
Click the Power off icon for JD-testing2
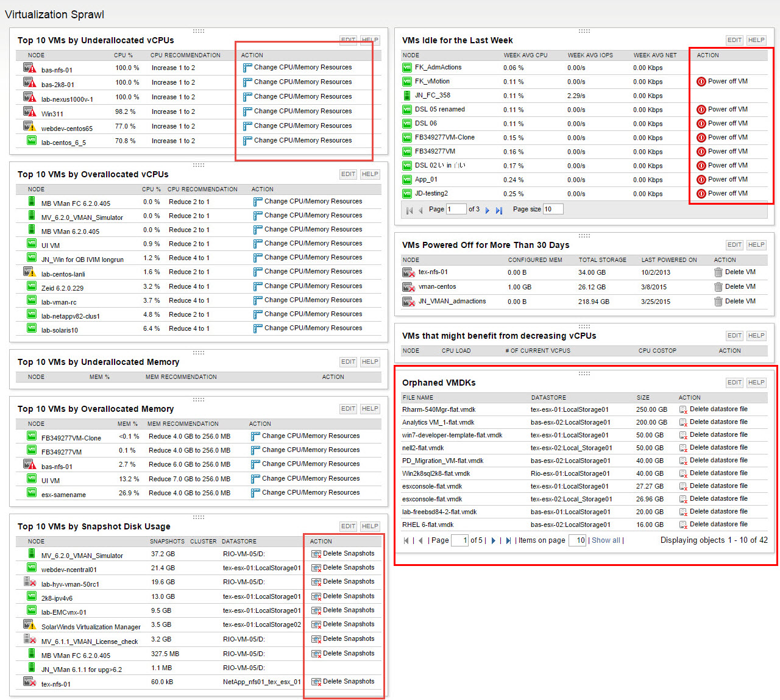[701, 194]
